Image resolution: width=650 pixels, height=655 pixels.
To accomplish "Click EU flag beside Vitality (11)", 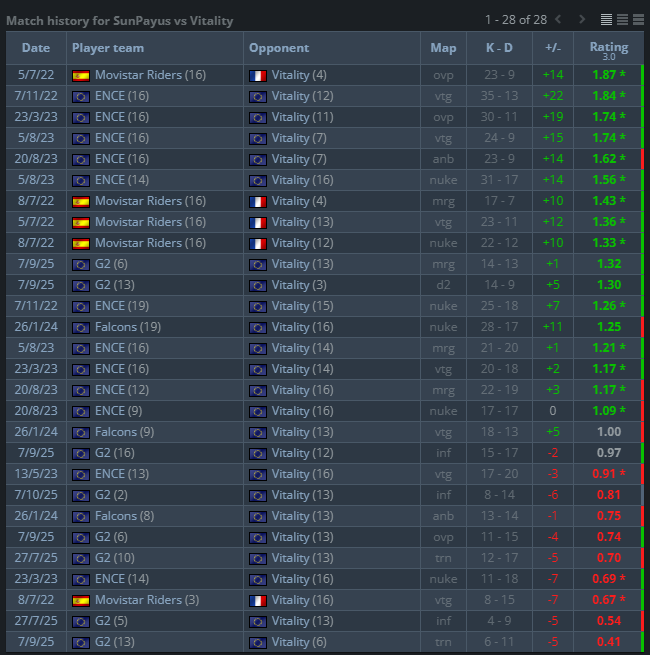I will (x=258, y=118).
